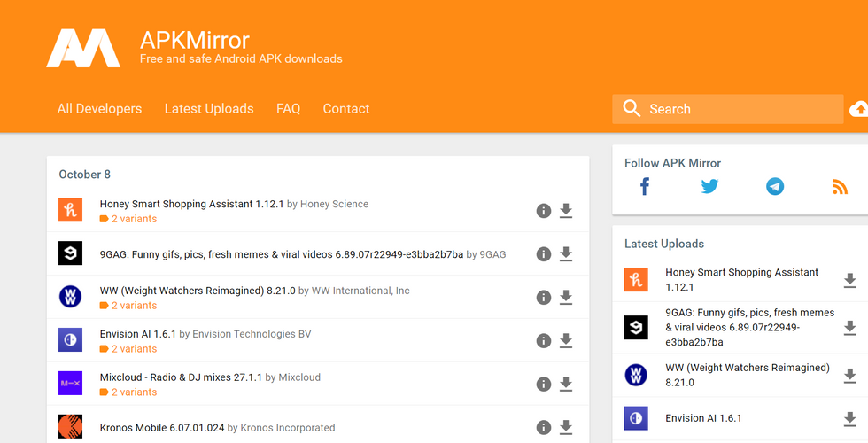
Task: Click the Kronos Mobile app icon
Action: click(x=70, y=426)
